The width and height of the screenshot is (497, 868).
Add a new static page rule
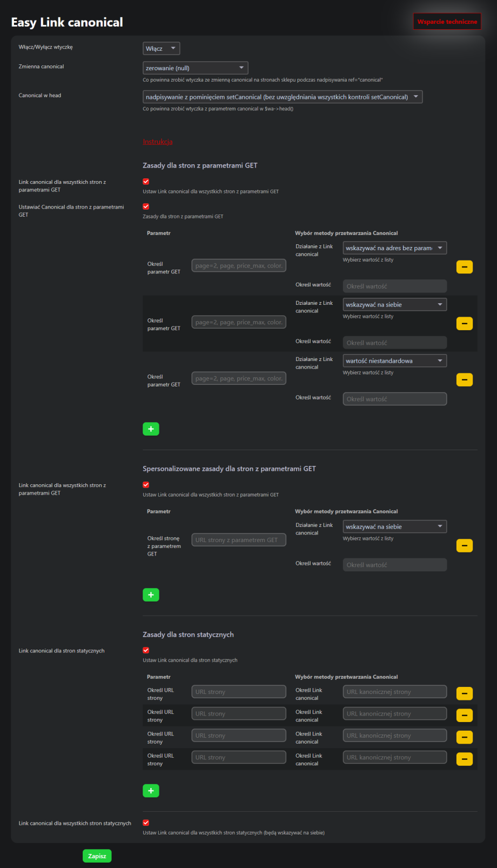pyautogui.click(x=151, y=791)
